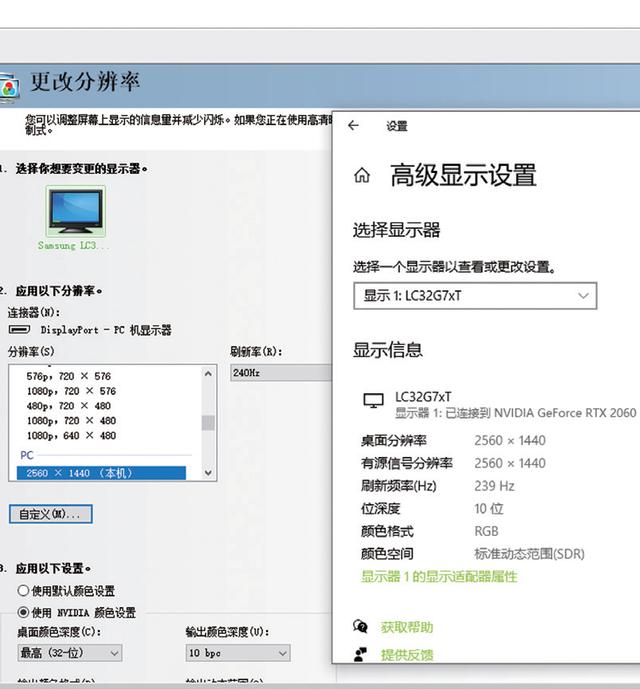
Task: Click the RGB color format value
Action: coord(486,531)
